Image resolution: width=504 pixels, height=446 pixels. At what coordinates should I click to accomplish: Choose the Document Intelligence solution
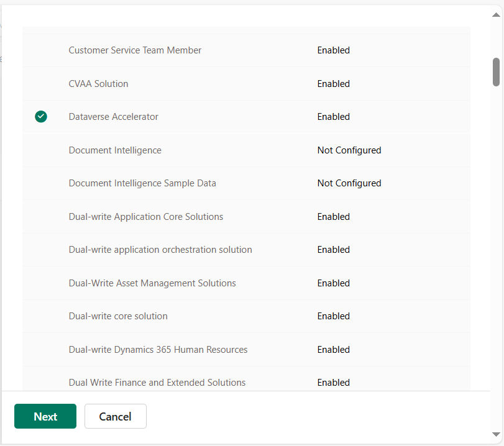tap(115, 150)
